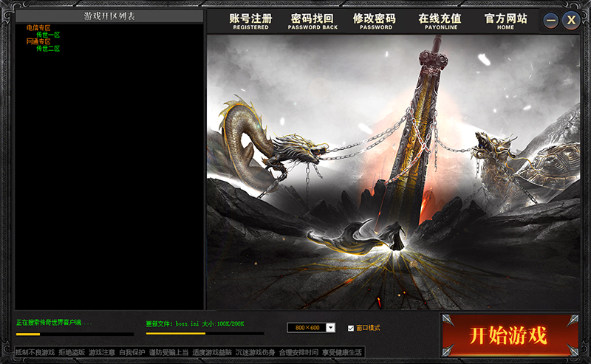591x364 pixels.
Task: Click the 游戏开区列表 list header
Action: pyautogui.click(x=109, y=16)
